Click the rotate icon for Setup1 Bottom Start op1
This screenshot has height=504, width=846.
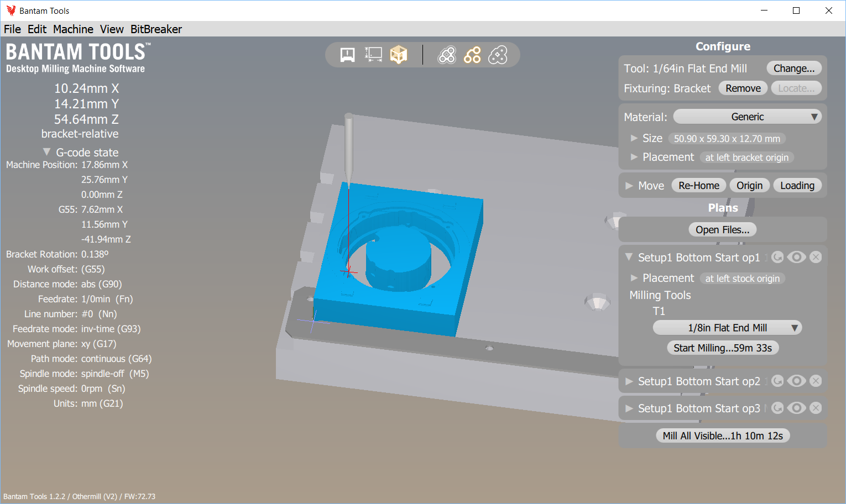tap(777, 257)
